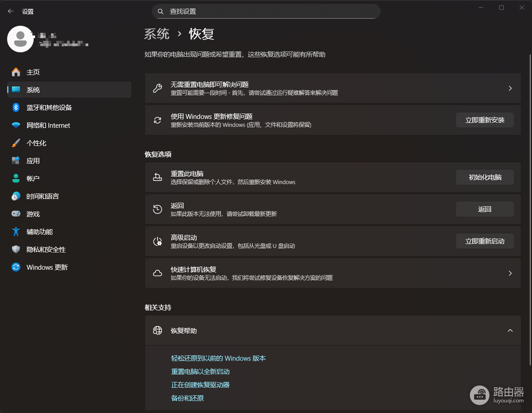532x413 pixels.
Task: Click 系统 in the breadcrumb
Action: [157, 34]
